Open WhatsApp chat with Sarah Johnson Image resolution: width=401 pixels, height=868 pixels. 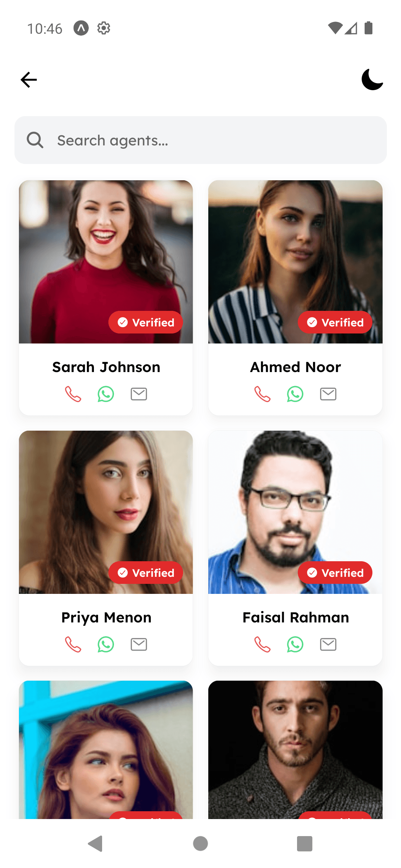coord(106,394)
